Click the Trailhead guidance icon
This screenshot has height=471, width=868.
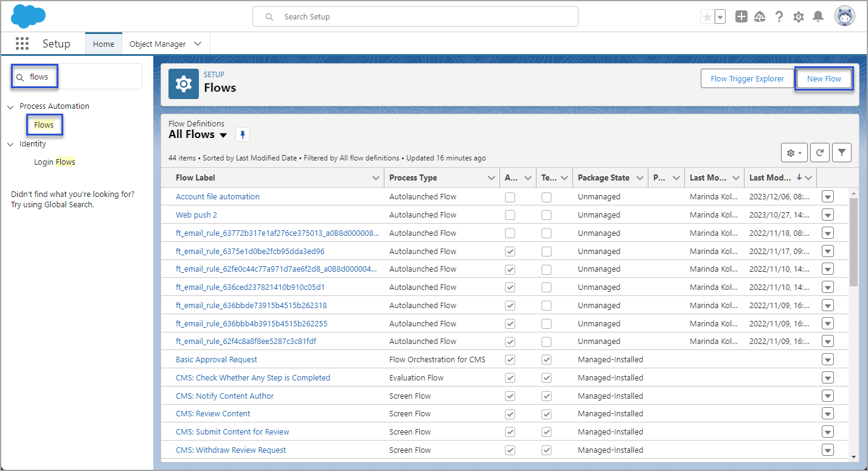pyautogui.click(x=760, y=17)
